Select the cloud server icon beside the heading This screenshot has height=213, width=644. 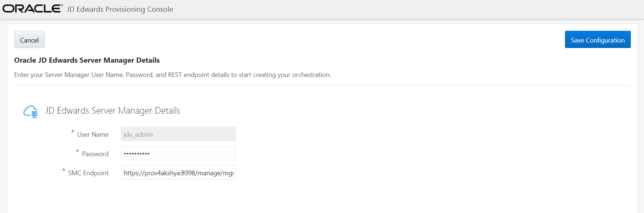click(31, 111)
